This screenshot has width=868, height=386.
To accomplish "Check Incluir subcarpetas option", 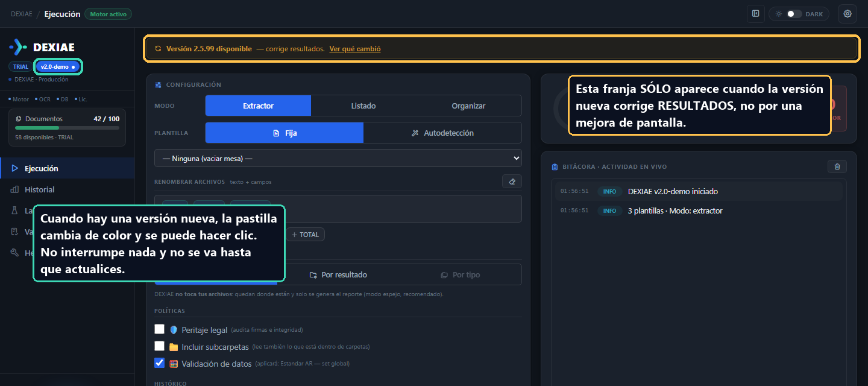I will click(159, 346).
